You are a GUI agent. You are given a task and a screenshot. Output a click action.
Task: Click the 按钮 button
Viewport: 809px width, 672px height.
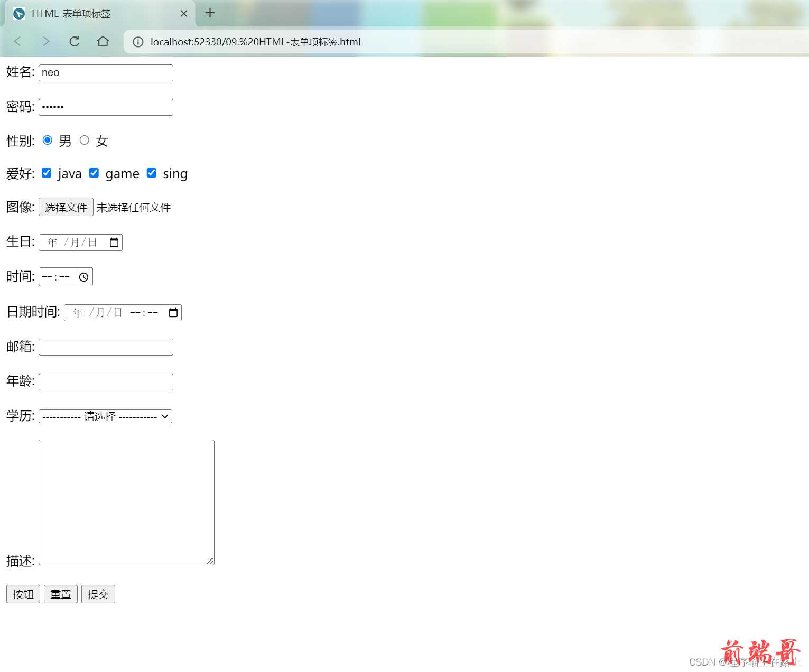23,594
